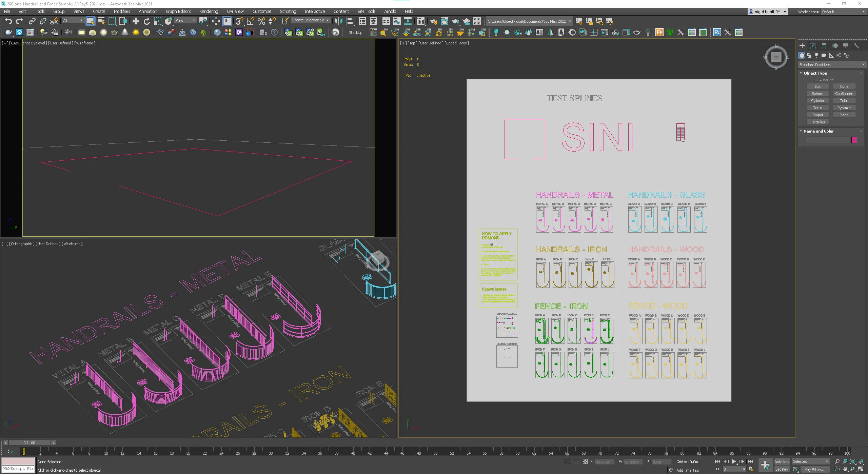The width and height of the screenshot is (868, 474).
Task: Click the pink object color swatch
Action: pyautogui.click(x=854, y=140)
